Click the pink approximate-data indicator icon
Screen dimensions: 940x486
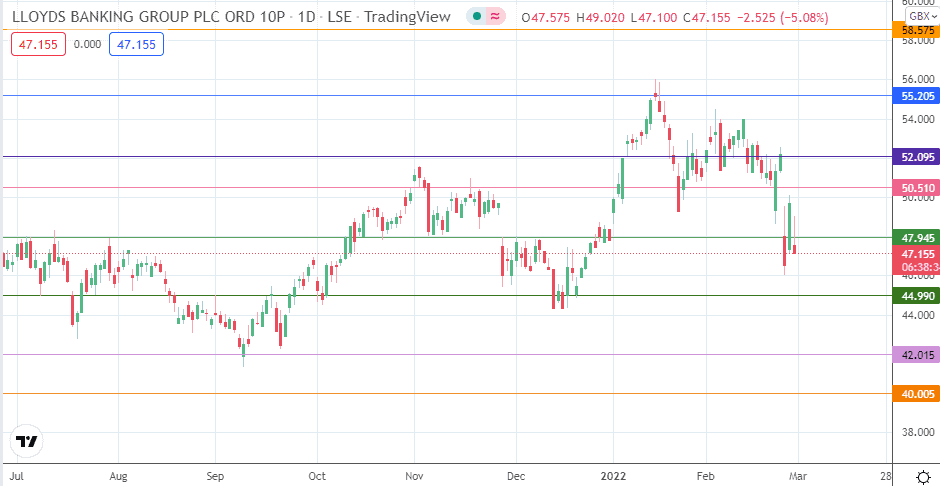click(495, 17)
